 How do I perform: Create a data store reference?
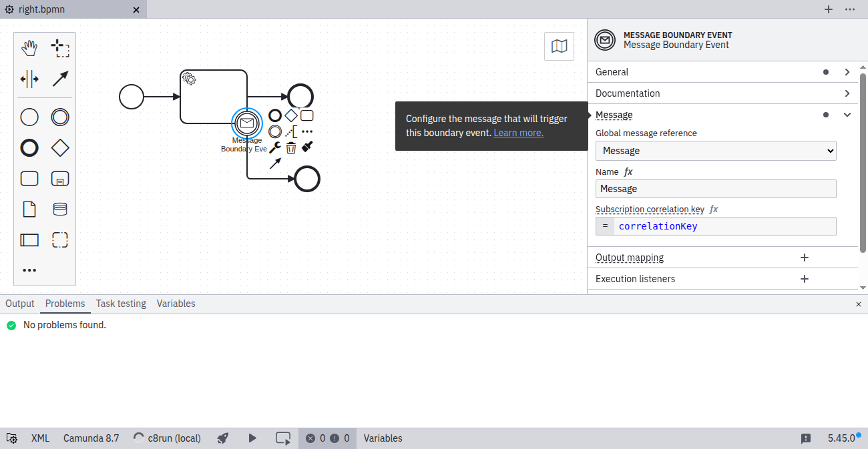tap(60, 209)
